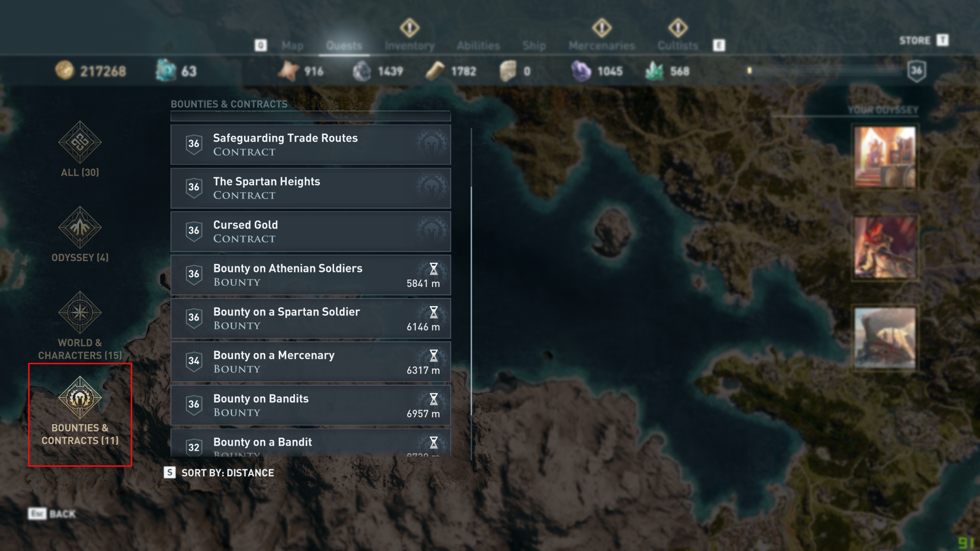Open the Odyssey quests category icon
The height and width of the screenshot is (551, 980).
coord(80,228)
